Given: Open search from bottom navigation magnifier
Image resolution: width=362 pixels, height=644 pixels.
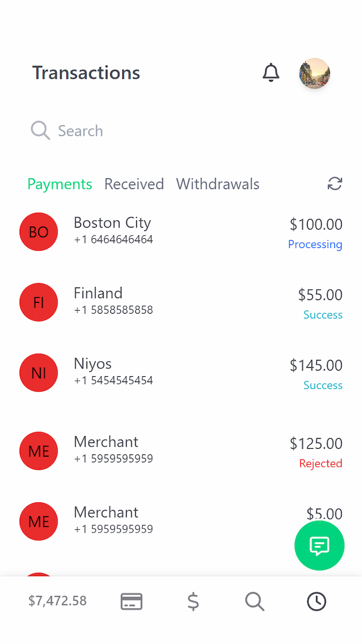Looking at the screenshot, I should click(255, 601).
